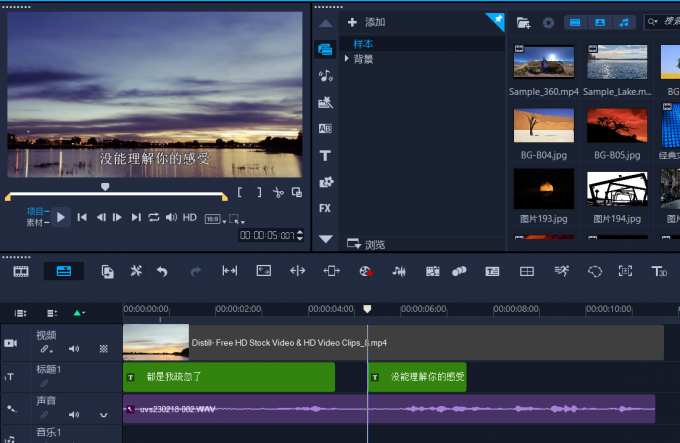This screenshot has height=443, width=680.
Task: Open the Sound/Audio library panel icon
Action: pos(325,76)
